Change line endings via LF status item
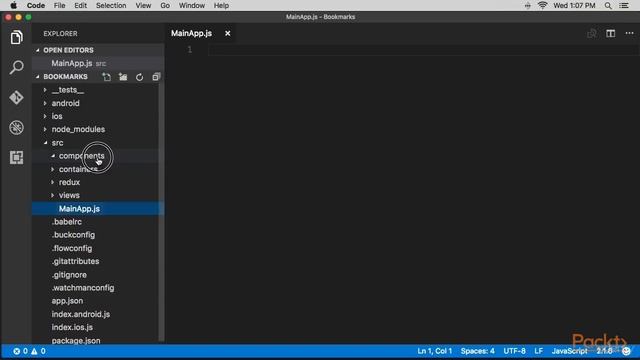The height and width of the screenshot is (360, 640). click(x=539, y=351)
